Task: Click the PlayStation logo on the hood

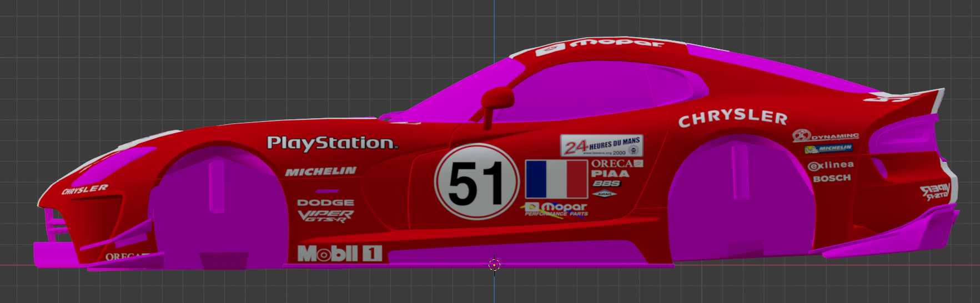Action: (332, 143)
